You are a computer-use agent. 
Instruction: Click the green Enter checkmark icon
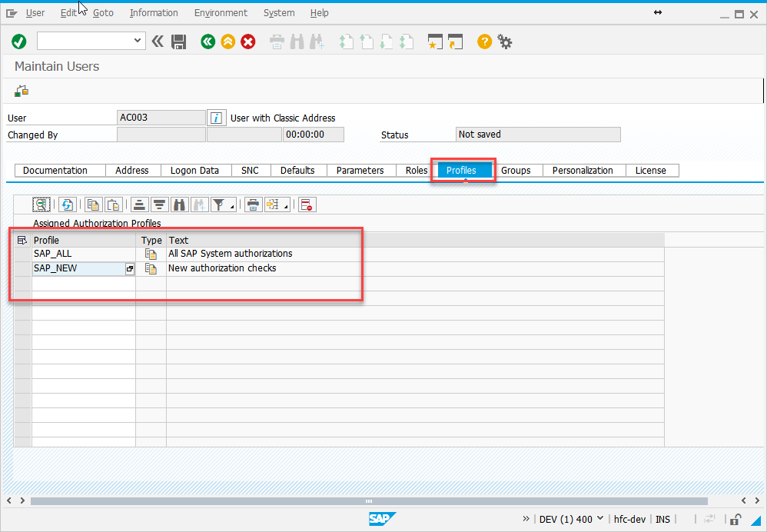pyautogui.click(x=19, y=42)
